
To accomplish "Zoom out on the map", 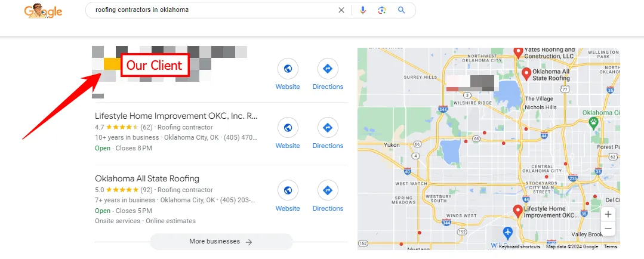I will (x=608, y=229).
